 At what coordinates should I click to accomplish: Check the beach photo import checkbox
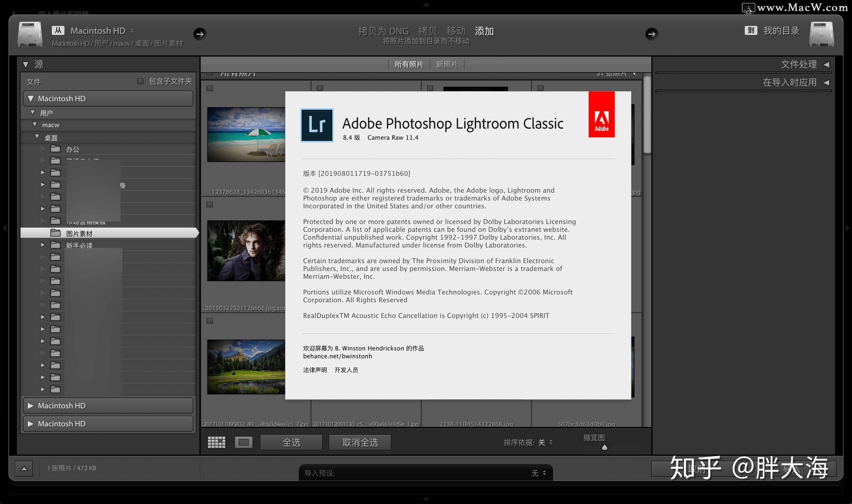click(209, 88)
